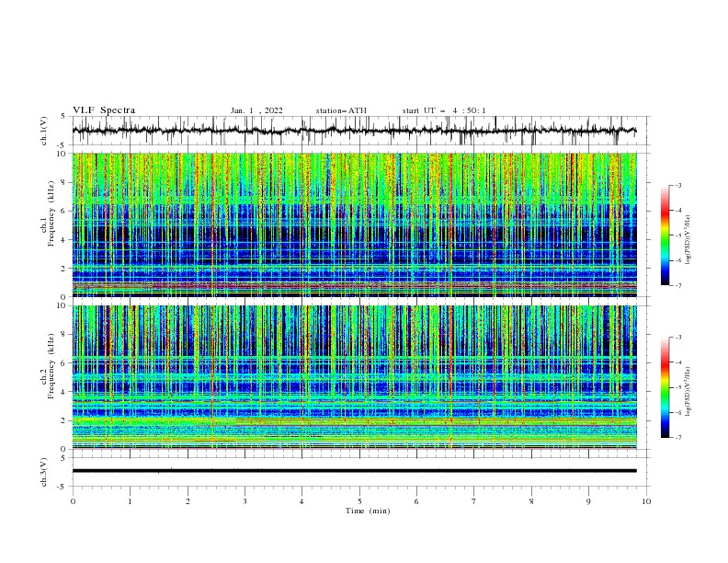Image resolution: width=728 pixels, height=563 pixels.
Task: Click time axis tick label '3'
Action: (x=245, y=501)
